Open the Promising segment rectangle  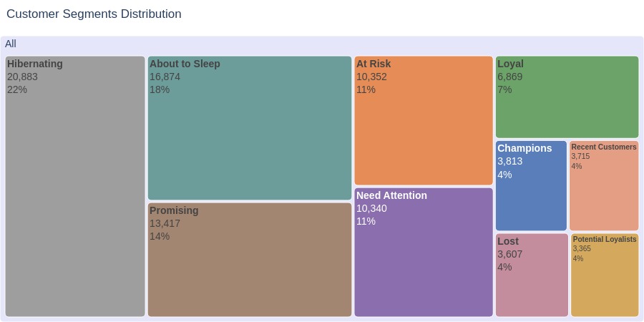pyautogui.click(x=250, y=260)
